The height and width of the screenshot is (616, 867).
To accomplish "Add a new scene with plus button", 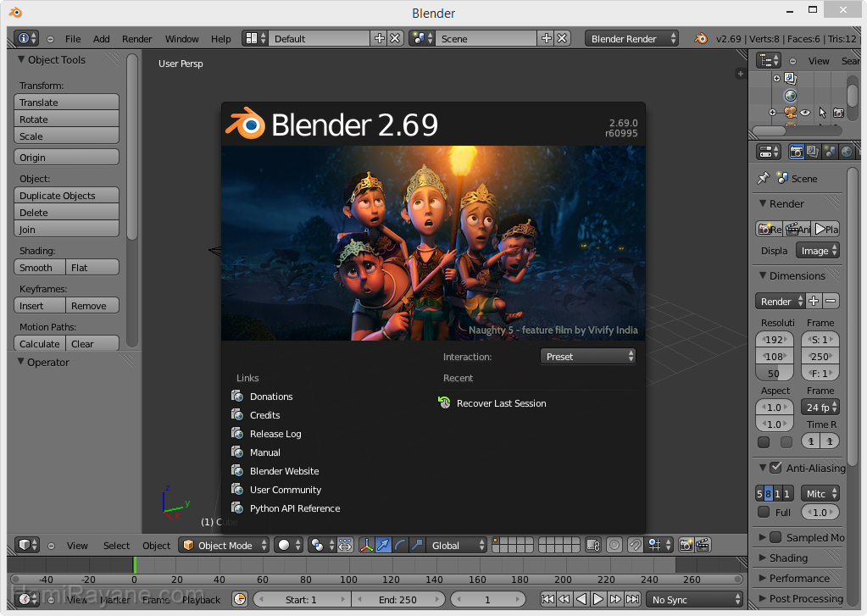I will click(x=547, y=38).
